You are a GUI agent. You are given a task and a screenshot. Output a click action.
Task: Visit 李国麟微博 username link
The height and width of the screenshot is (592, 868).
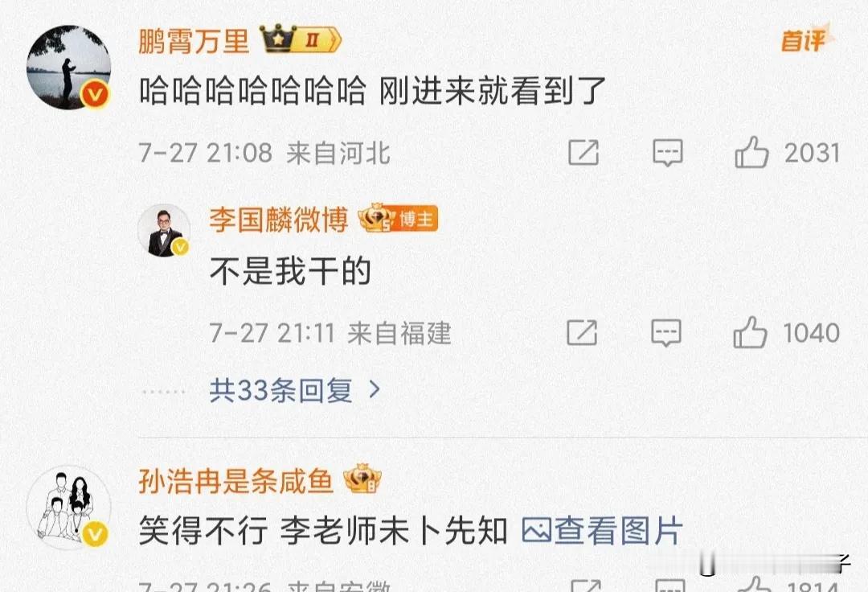pyautogui.click(x=278, y=220)
